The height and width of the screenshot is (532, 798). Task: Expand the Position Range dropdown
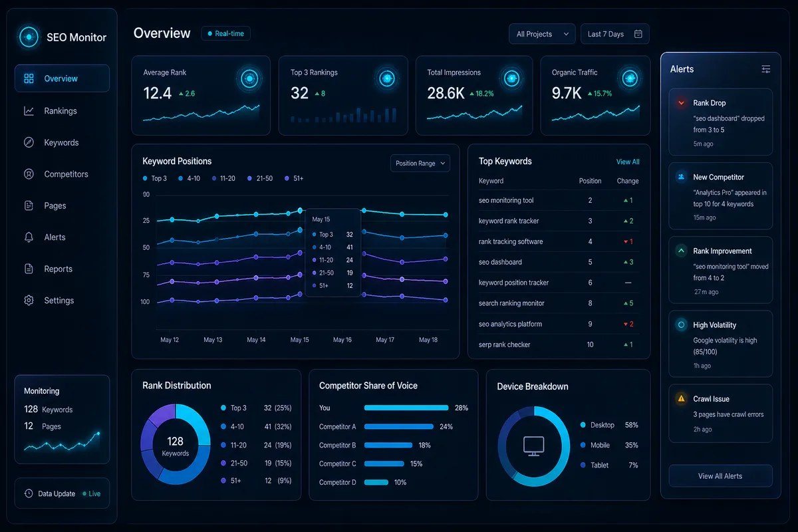420,163
